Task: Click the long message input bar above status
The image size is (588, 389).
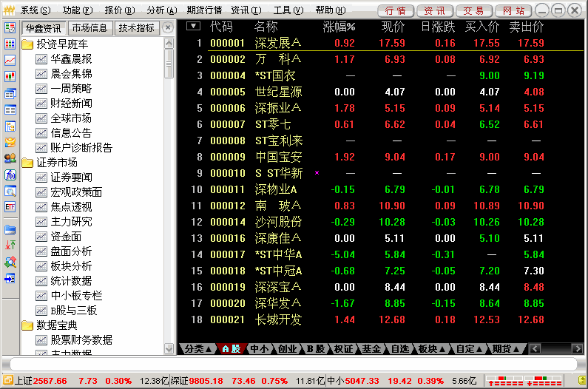Action: point(293,364)
